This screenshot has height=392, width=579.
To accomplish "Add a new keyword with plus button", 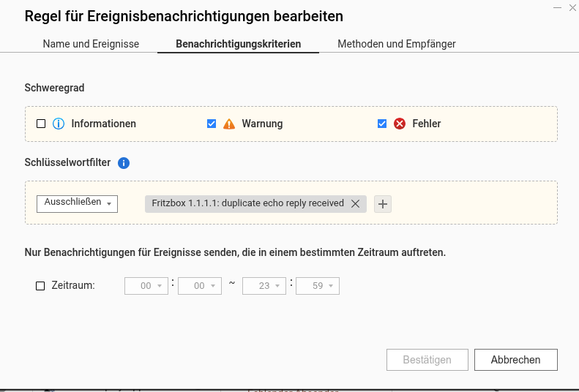I will pos(383,204).
